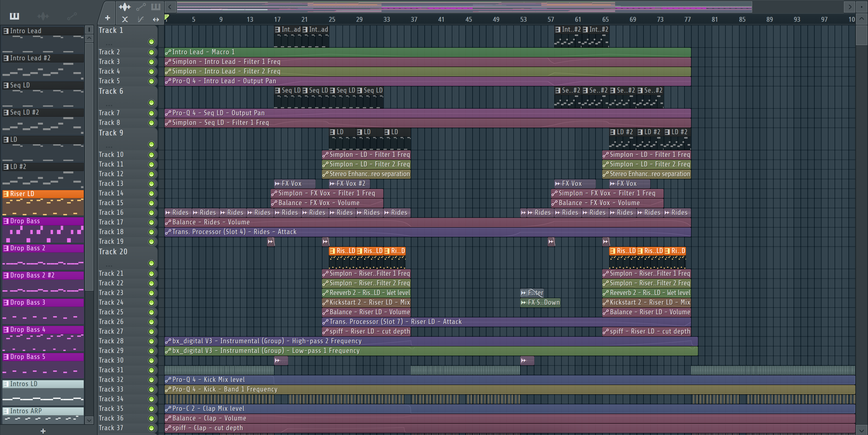Toggle mute LED on Track 16
This screenshot has width=868, height=435.
151,213
